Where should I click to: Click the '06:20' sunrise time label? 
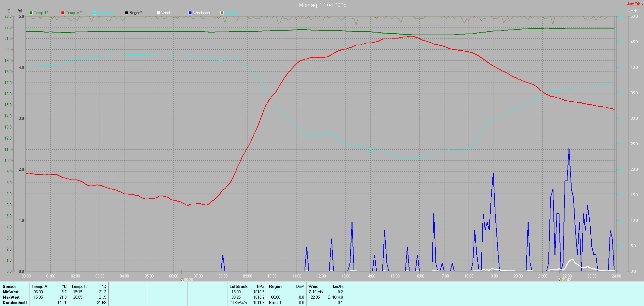click(188, 280)
